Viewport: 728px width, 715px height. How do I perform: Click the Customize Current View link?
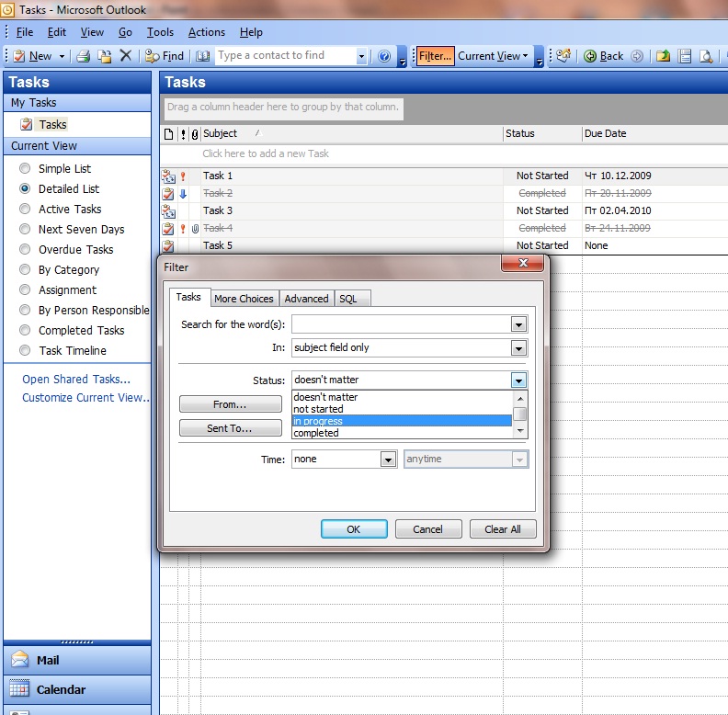85,398
